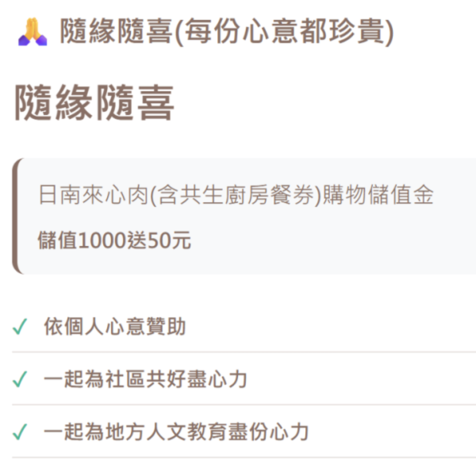Click the checkmark beside 一起為社區共好盡心力
476x476 pixels.
coord(20,379)
